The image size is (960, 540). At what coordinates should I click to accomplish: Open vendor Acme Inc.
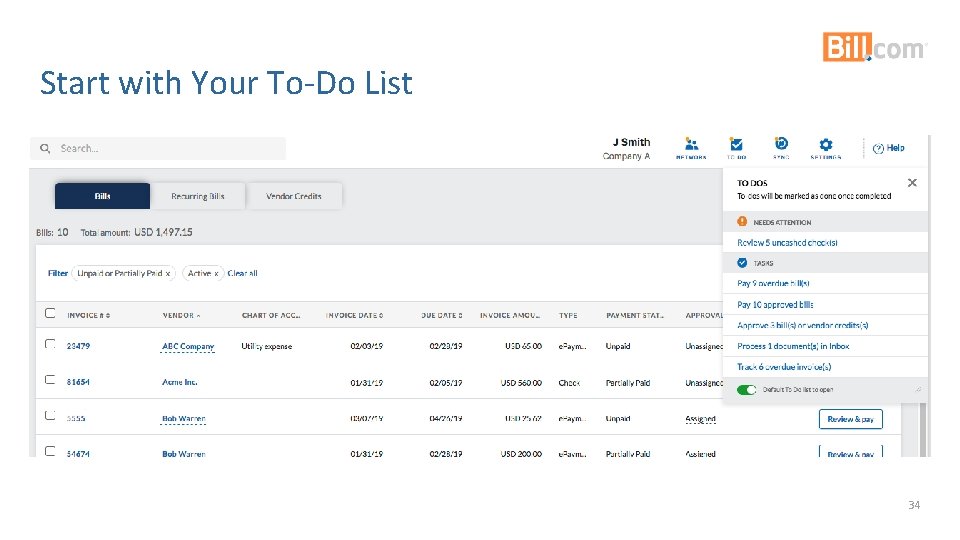coord(179,382)
